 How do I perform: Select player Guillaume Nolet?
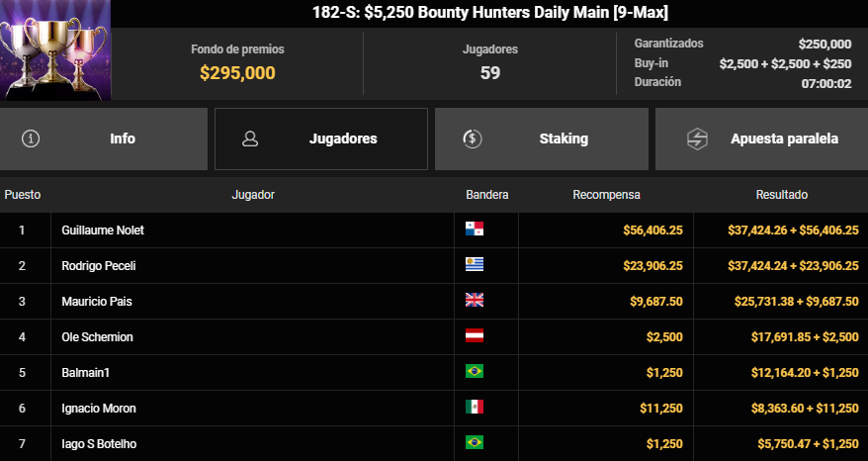pos(103,230)
